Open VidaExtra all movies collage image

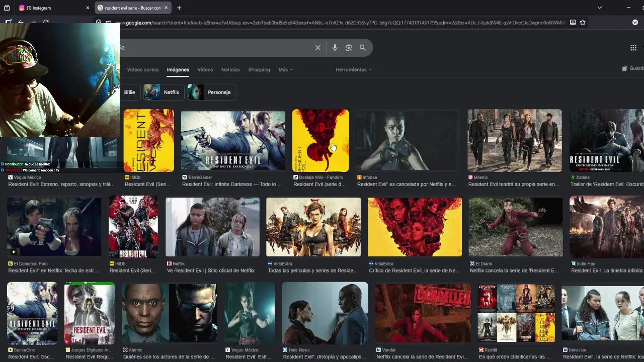(313, 227)
